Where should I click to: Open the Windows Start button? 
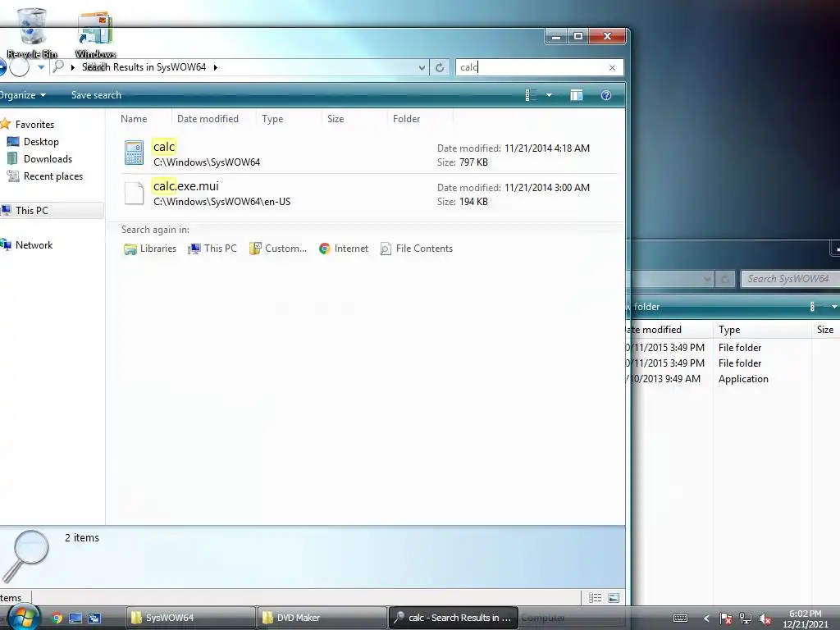pos(23,618)
